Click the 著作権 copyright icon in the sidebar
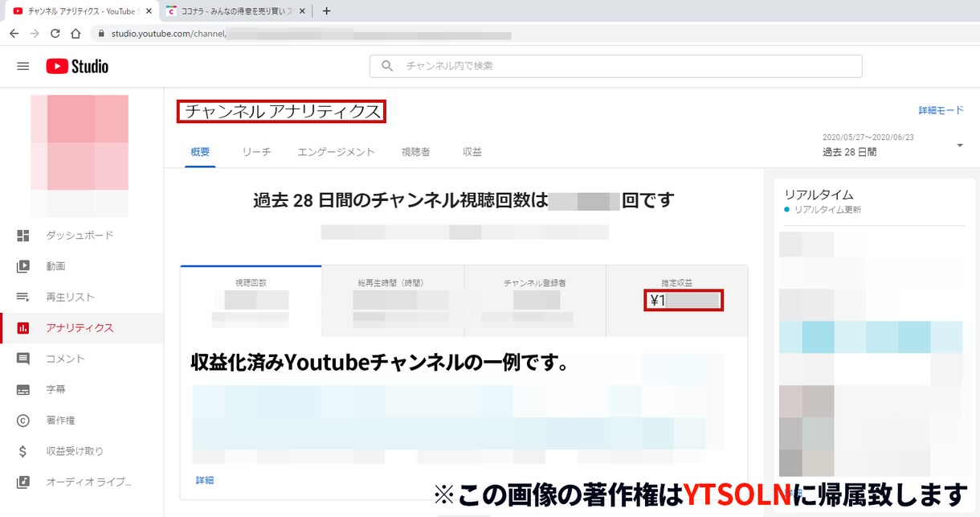This screenshot has height=517, width=980. tap(23, 421)
